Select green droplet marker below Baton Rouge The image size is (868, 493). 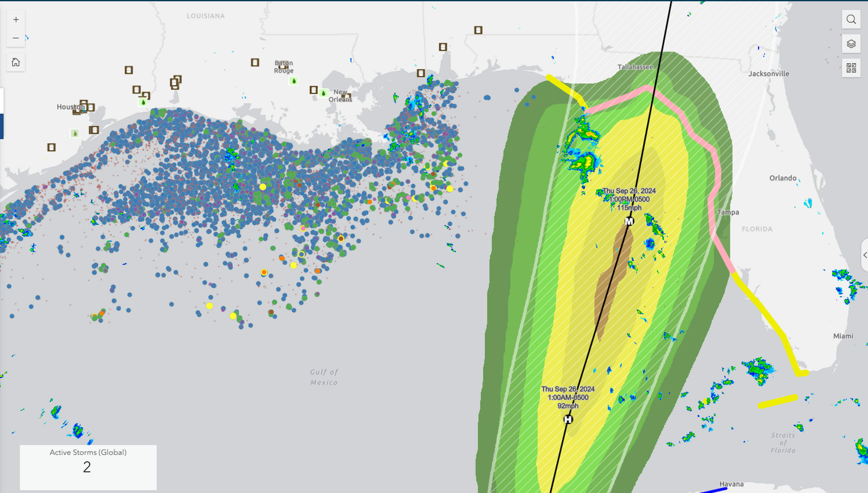coord(293,81)
